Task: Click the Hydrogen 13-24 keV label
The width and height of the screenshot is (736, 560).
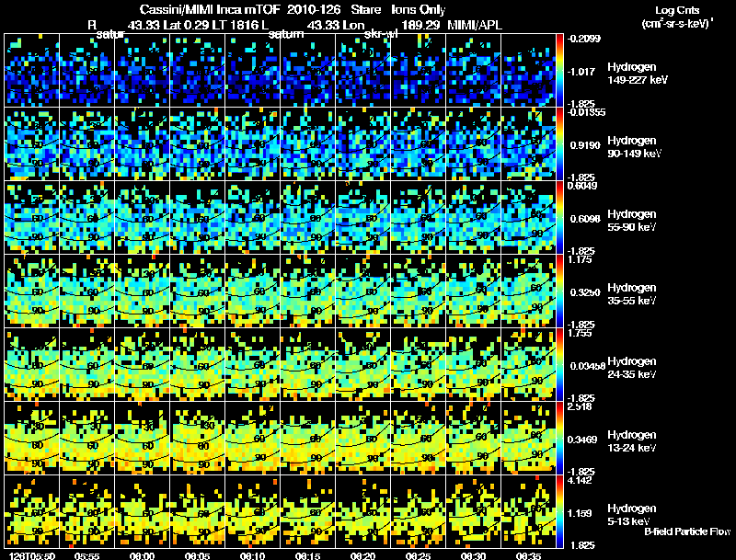Action: click(x=632, y=441)
